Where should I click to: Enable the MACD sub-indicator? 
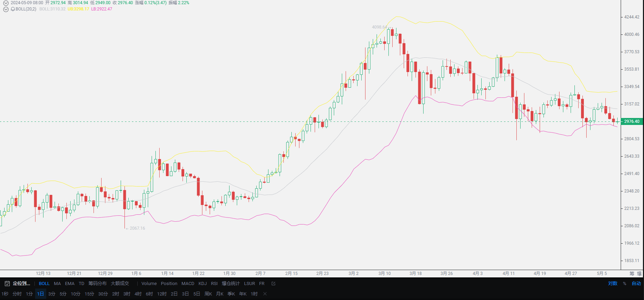click(188, 284)
